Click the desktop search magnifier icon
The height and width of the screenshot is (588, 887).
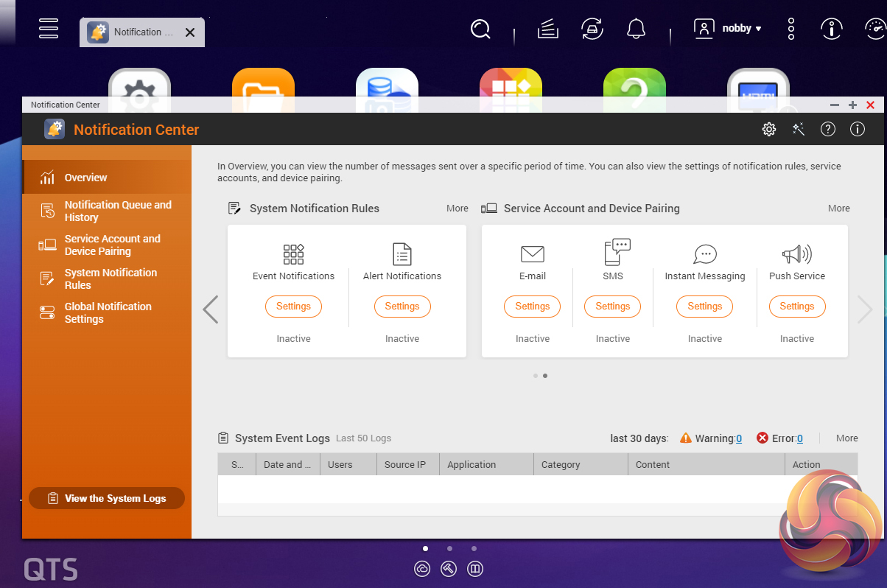pyautogui.click(x=480, y=29)
